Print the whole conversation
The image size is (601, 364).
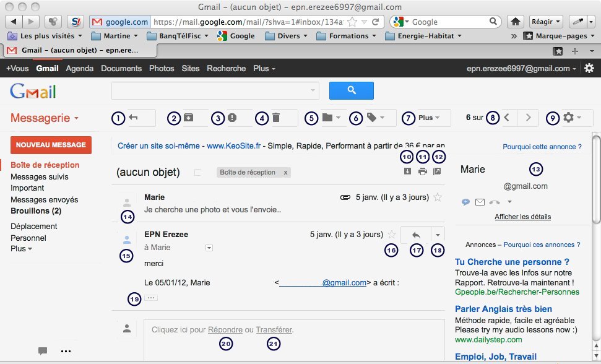pyautogui.click(x=422, y=171)
